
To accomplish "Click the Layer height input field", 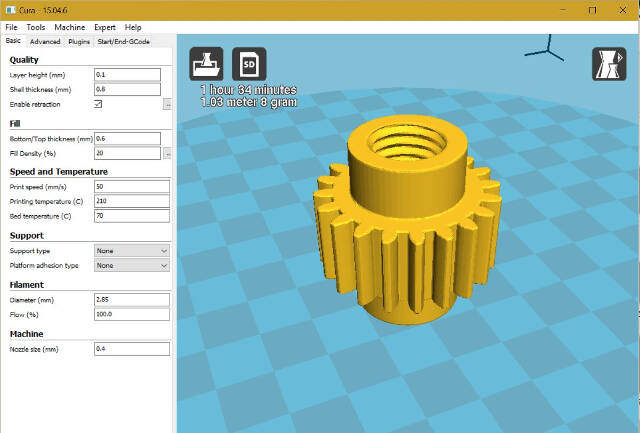I will pos(127,75).
